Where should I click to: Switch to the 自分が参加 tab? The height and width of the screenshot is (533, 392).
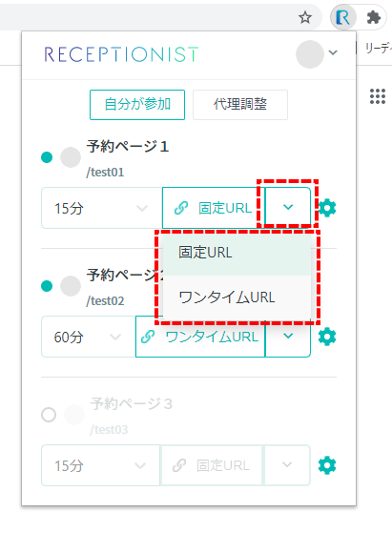click(137, 104)
